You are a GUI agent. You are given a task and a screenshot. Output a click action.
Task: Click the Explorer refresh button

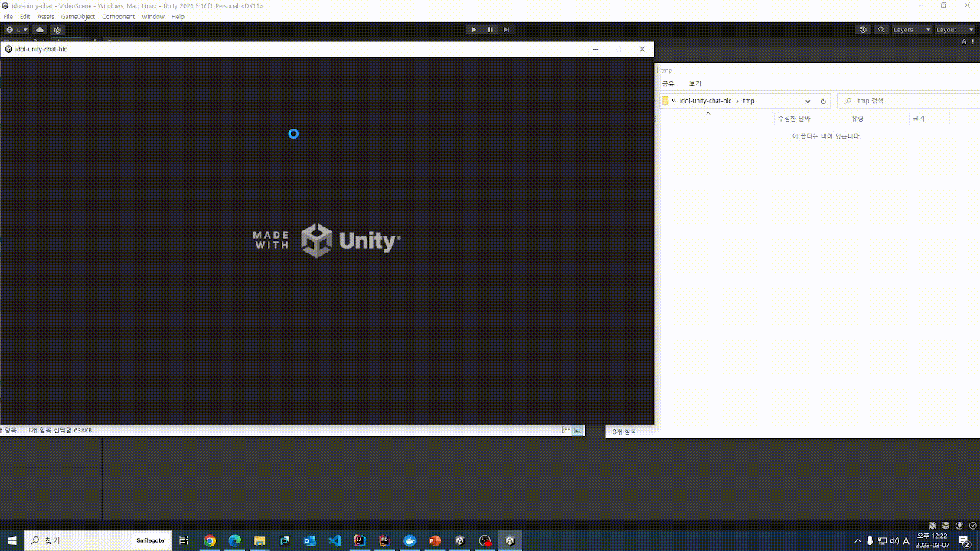[x=823, y=101]
